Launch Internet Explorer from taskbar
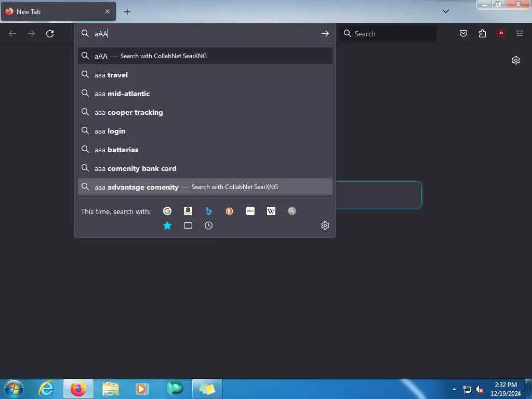Image resolution: width=532 pixels, height=399 pixels. (46, 389)
